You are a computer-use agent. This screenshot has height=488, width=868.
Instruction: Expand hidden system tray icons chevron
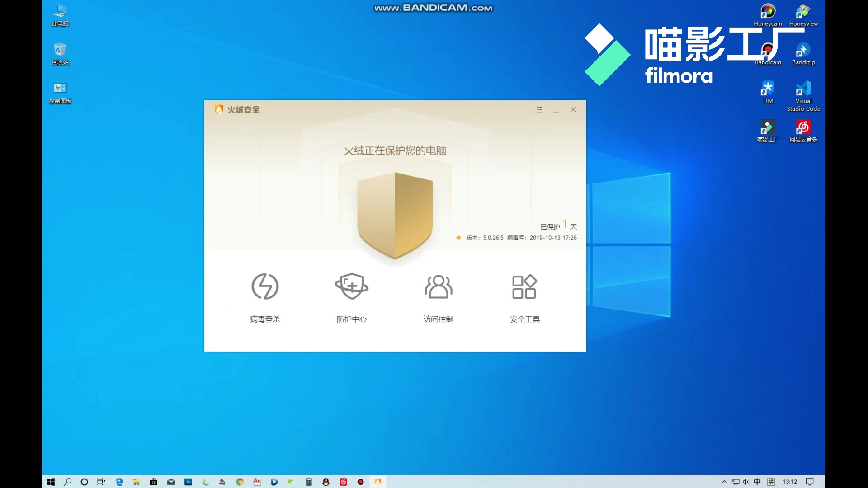pos(724,482)
